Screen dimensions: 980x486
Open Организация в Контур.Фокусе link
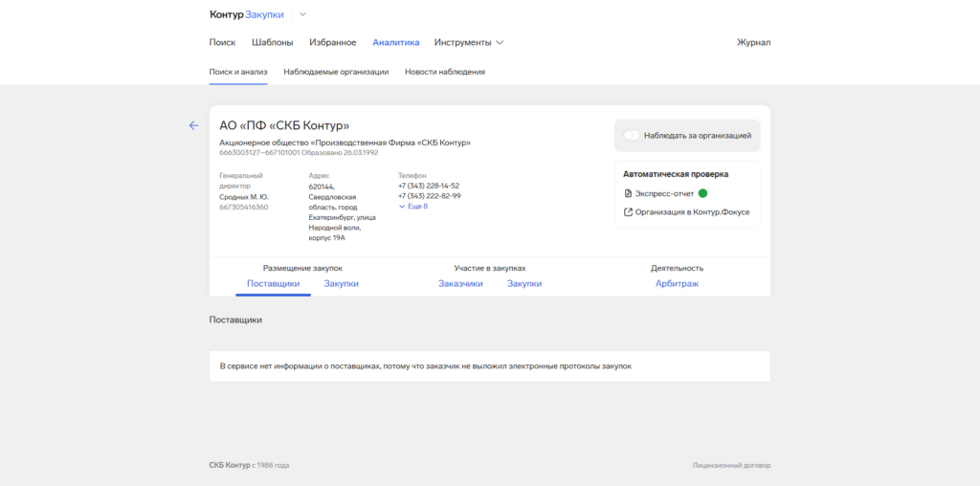(x=692, y=212)
